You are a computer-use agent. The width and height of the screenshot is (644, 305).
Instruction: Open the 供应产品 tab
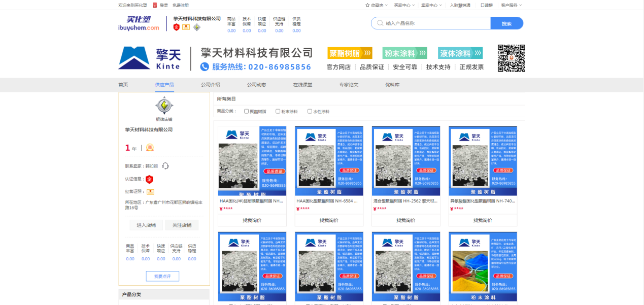(x=164, y=85)
